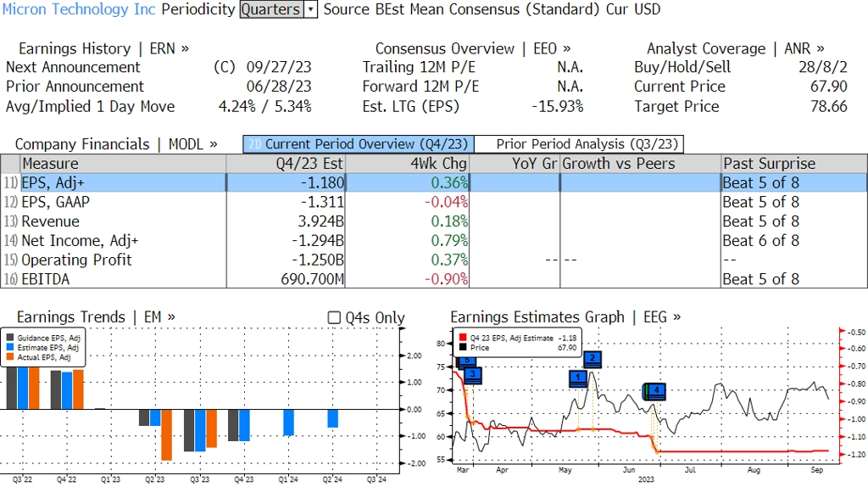Click chart event marker number 2
Viewport: 868px width, 487px height.
point(593,359)
